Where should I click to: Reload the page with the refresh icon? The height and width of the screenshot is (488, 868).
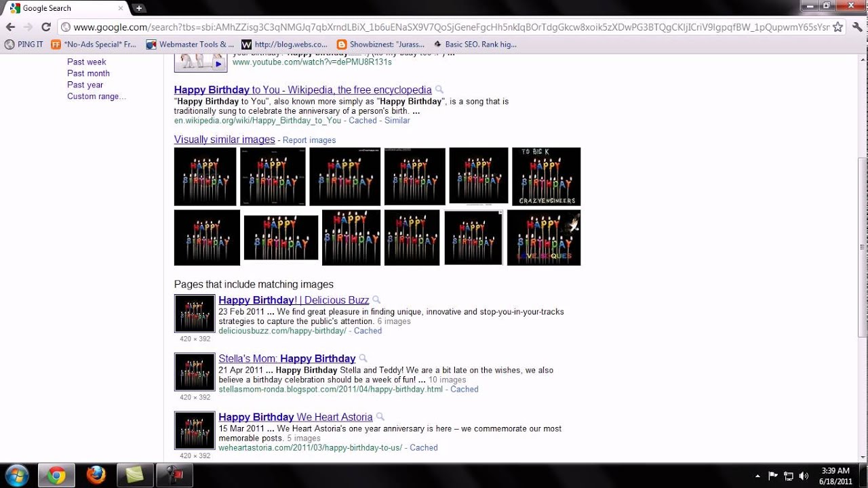pos(46,27)
